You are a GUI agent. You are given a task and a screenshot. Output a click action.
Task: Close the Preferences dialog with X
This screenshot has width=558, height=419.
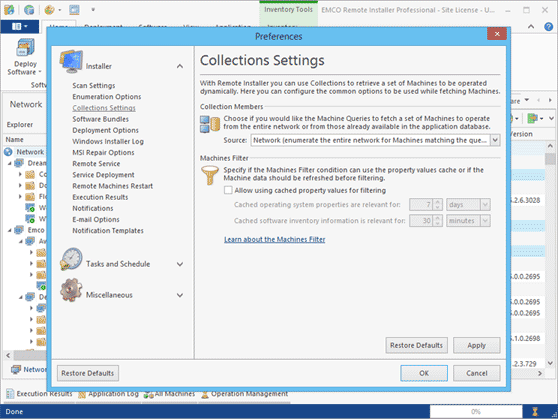[x=497, y=34]
